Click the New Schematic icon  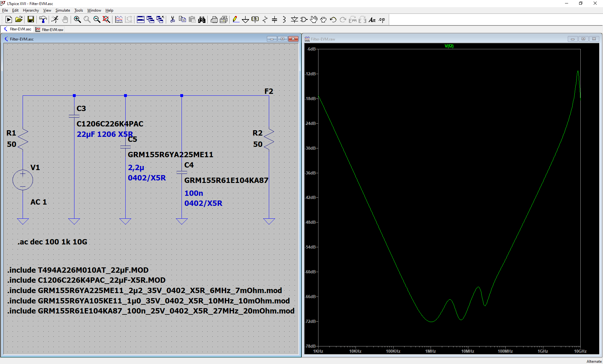(9, 20)
